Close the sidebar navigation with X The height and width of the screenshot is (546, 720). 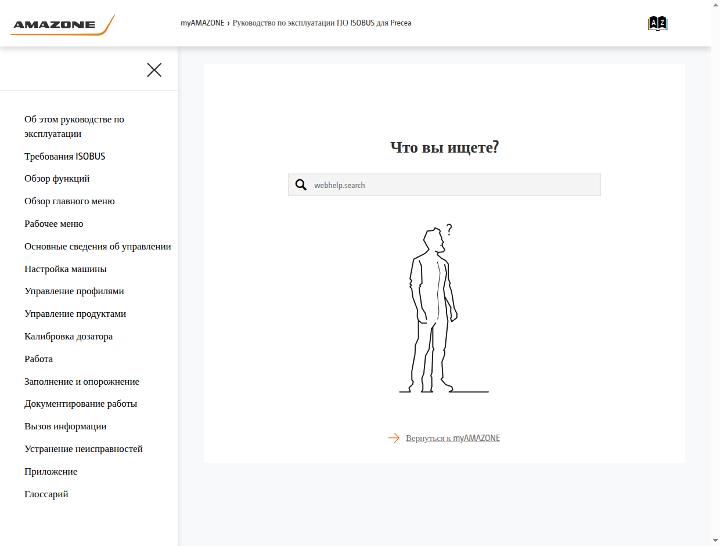point(154,70)
